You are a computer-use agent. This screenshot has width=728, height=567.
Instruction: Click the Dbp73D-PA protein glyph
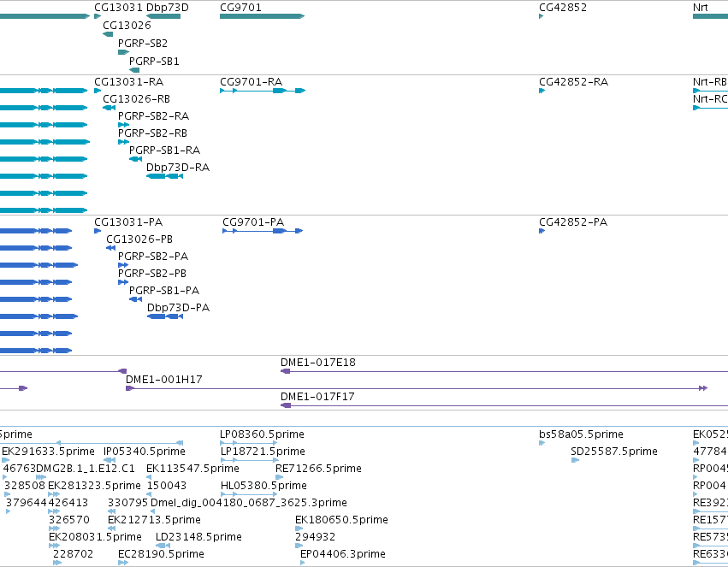coord(165,316)
